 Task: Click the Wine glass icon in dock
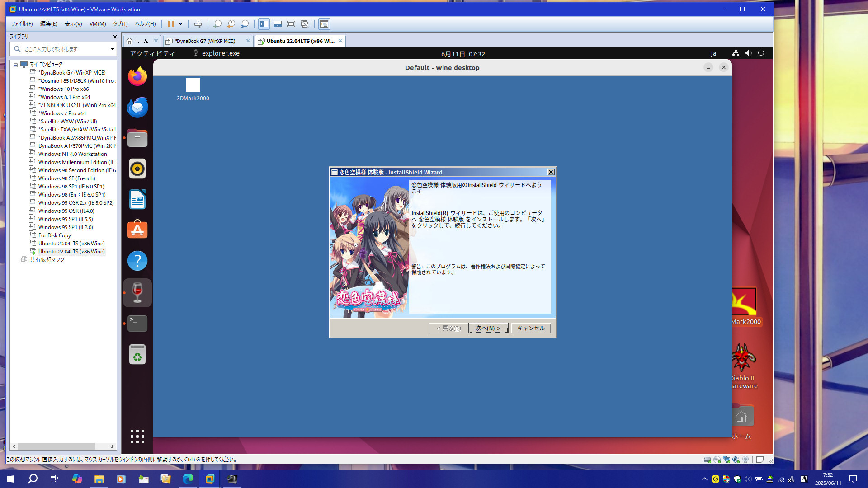tap(137, 293)
